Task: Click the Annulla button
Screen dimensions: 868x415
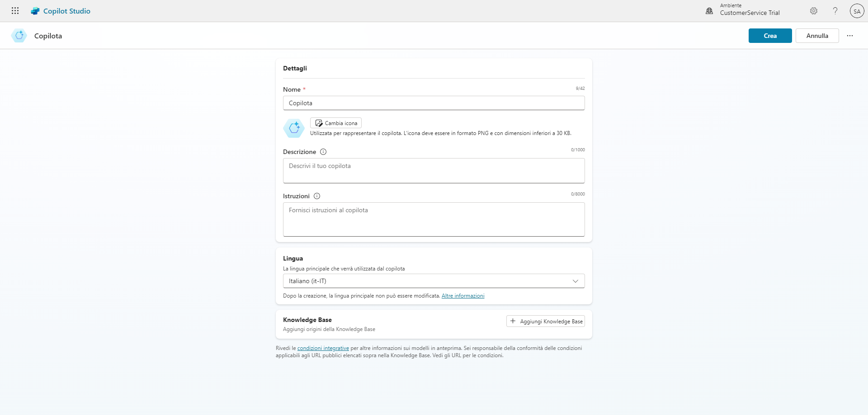Action: 817,36
